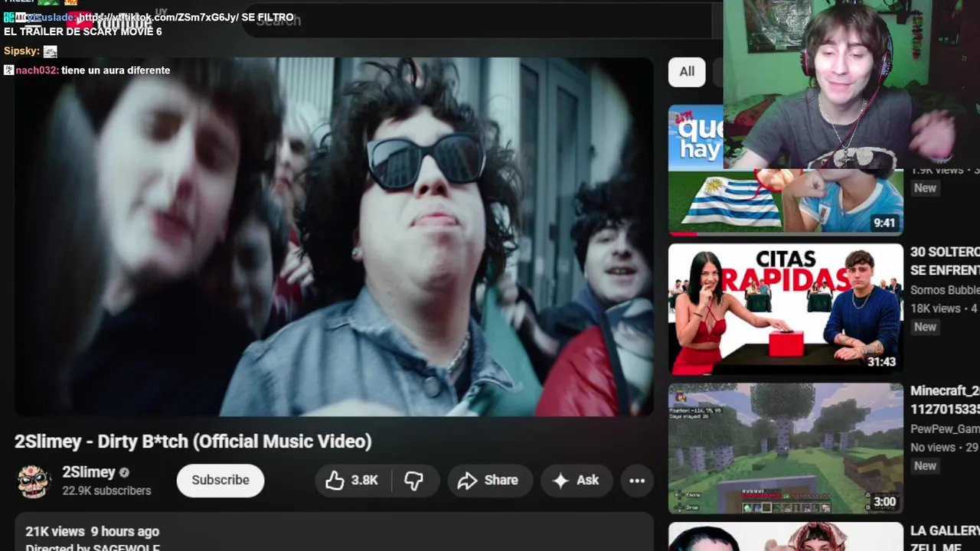The height and width of the screenshot is (551, 980).
Task: Click the 21K views 9 hours ago text
Action: click(92, 531)
